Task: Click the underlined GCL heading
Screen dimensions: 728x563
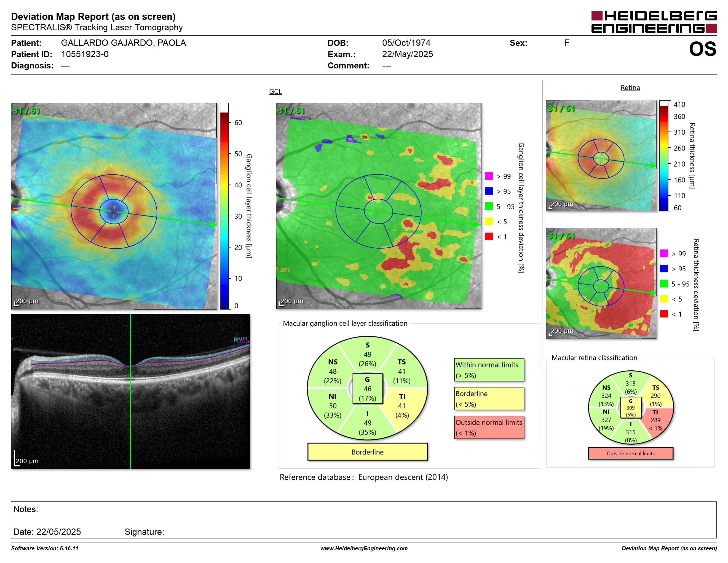Action: click(x=275, y=91)
